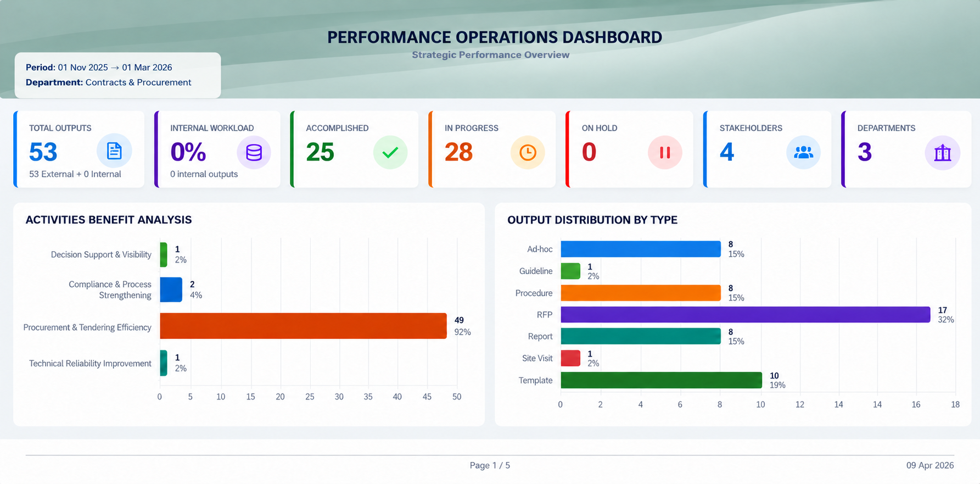This screenshot has height=484, width=980.
Task: Click the pause icon in On Hold card
Action: coord(665,152)
